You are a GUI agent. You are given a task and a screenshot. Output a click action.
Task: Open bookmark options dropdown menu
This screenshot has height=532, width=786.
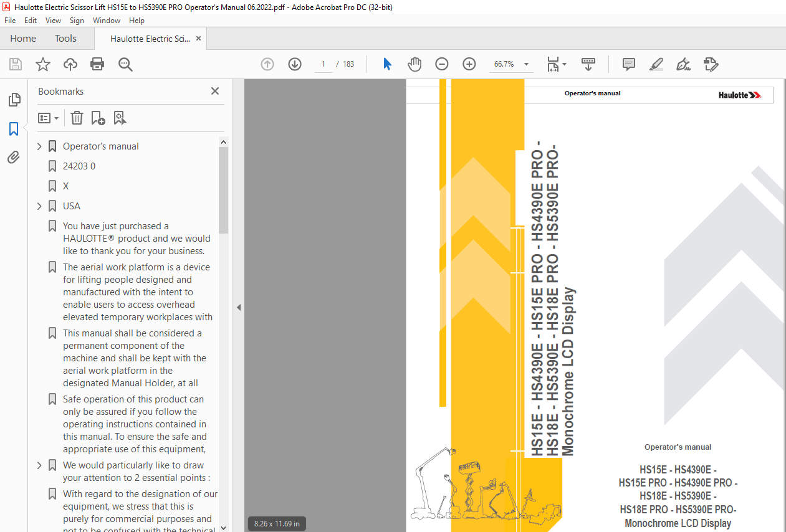tap(48, 118)
